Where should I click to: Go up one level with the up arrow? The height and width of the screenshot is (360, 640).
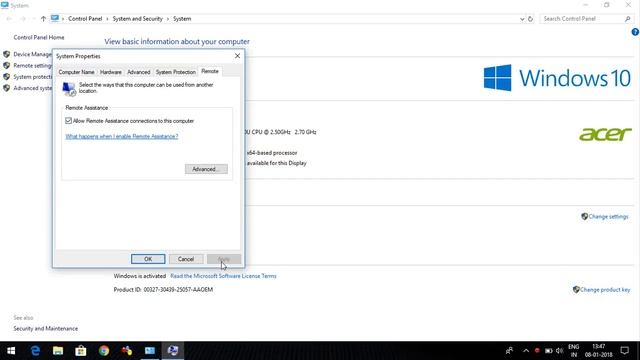pos(43,19)
